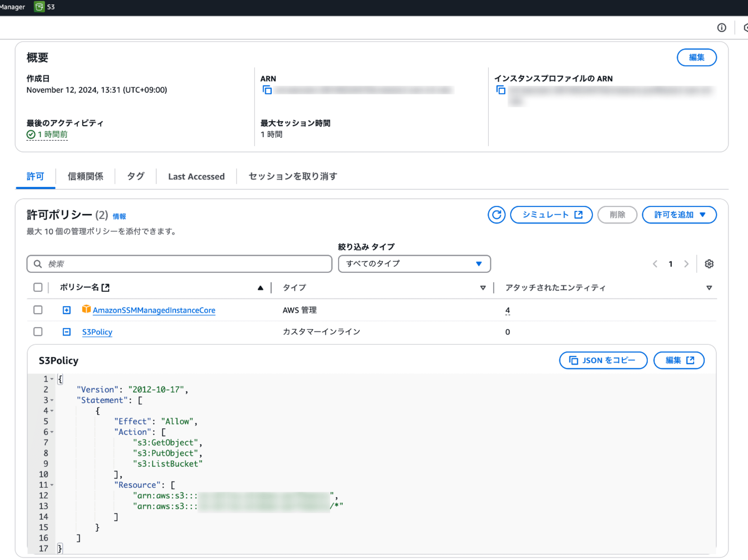The width and height of the screenshot is (748, 560).
Task: Click 1 時間前 last activity link
Action: point(52,135)
